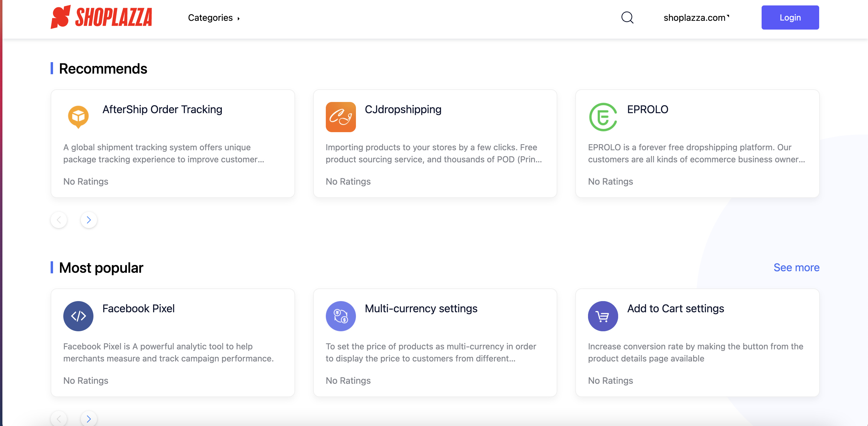Click the Facebook Pixel code icon
The width and height of the screenshot is (868, 426).
(x=78, y=316)
